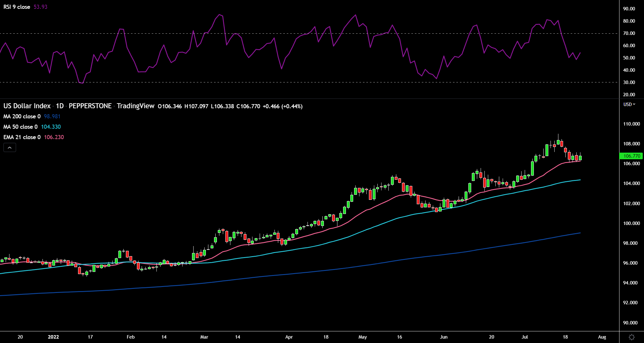The image size is (644, 343).
Task: Click the 2022 label on time axis
Action: (54, 337)
